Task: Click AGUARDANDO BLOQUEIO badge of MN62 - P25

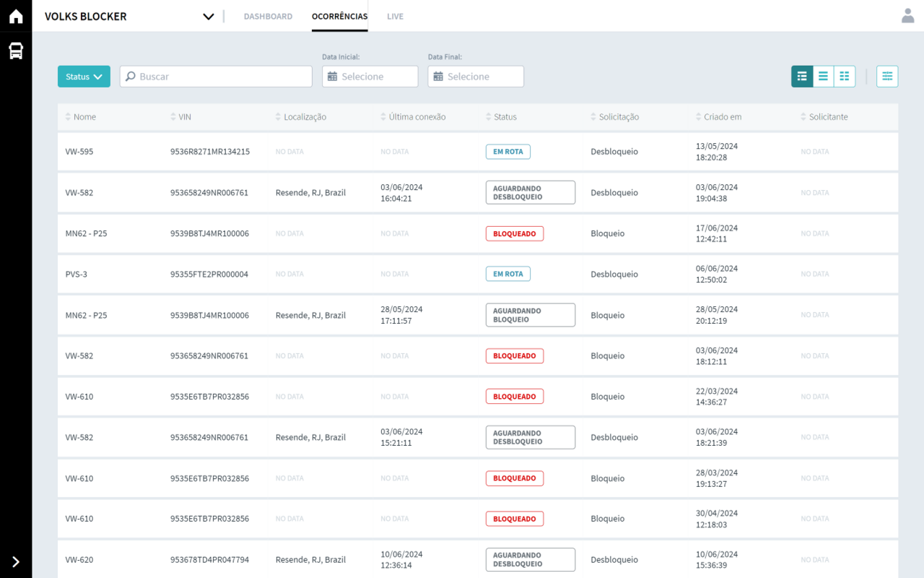Action: [531, 315]
